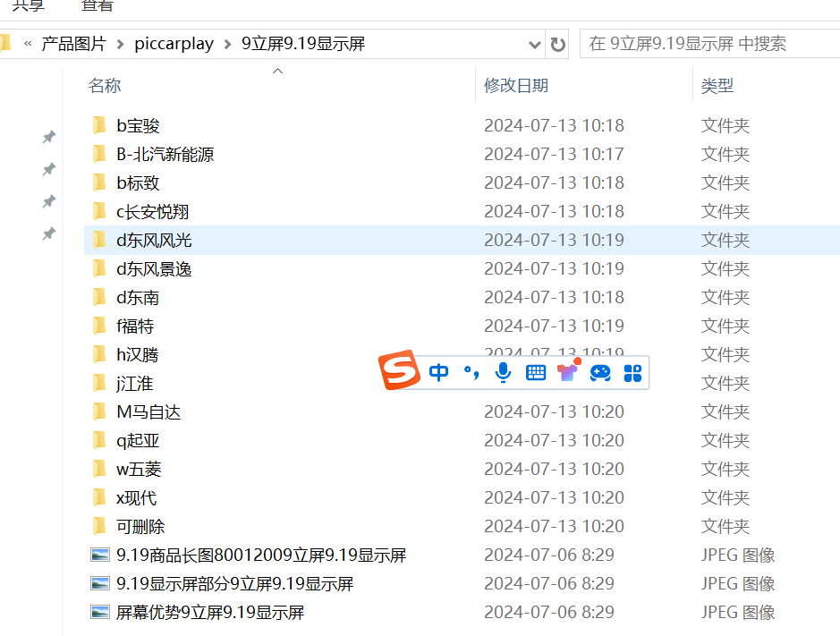Select JPEG icon of 9.19显示屏部分 file
Viewport: 840px width, 636px height.
click(x=99, y=583)
